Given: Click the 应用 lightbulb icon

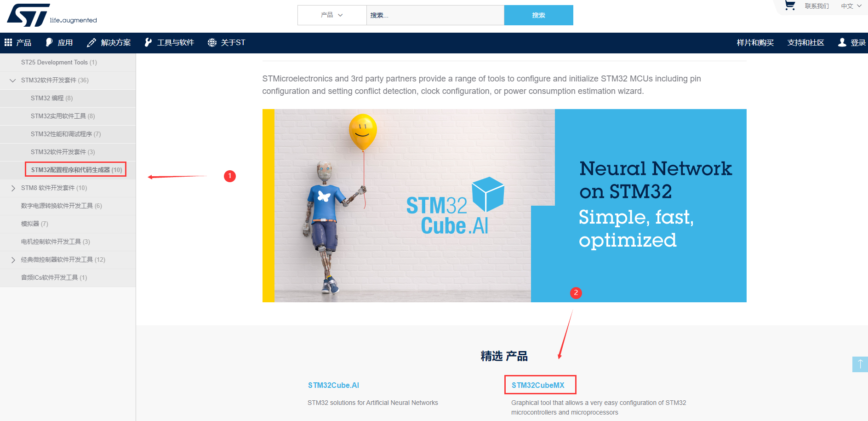Looking at the screenshot, I should 49,42.
